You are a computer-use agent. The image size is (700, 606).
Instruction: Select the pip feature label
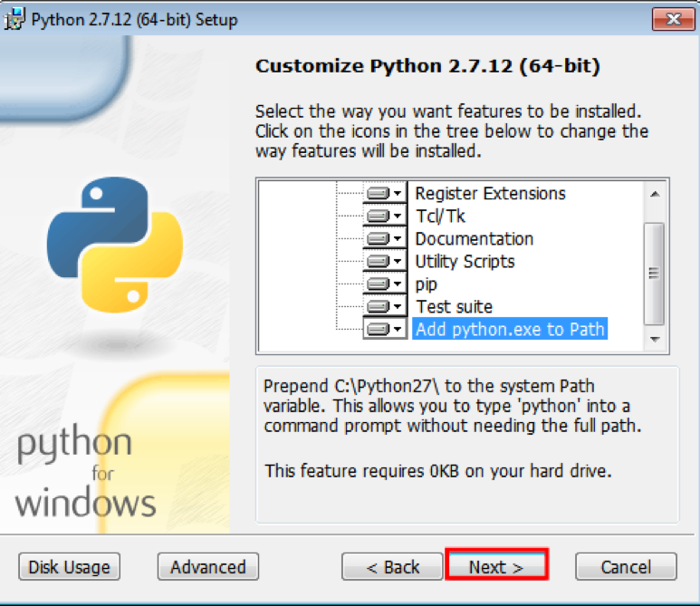[x=427, y=284]
